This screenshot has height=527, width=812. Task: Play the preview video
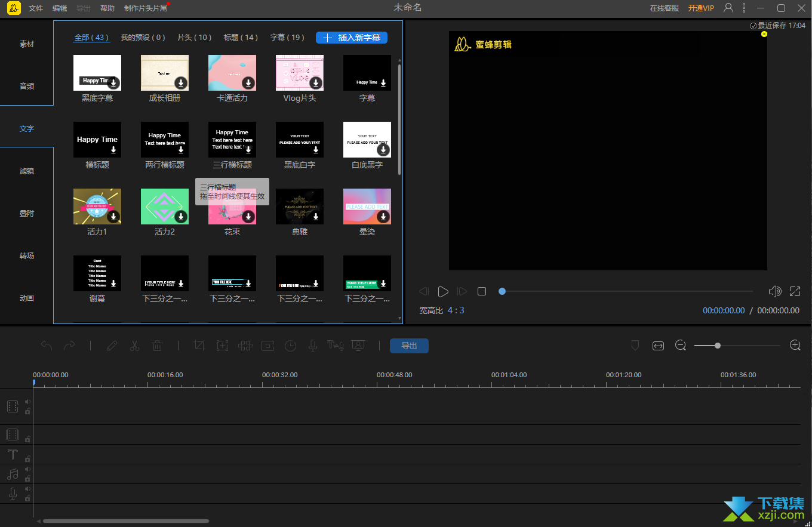[x=443, y=291]
